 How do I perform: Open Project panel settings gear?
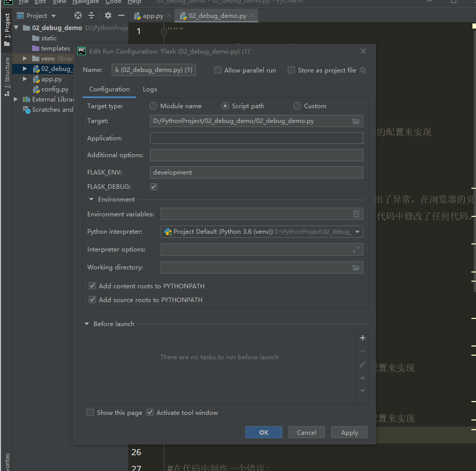(108, 15)
